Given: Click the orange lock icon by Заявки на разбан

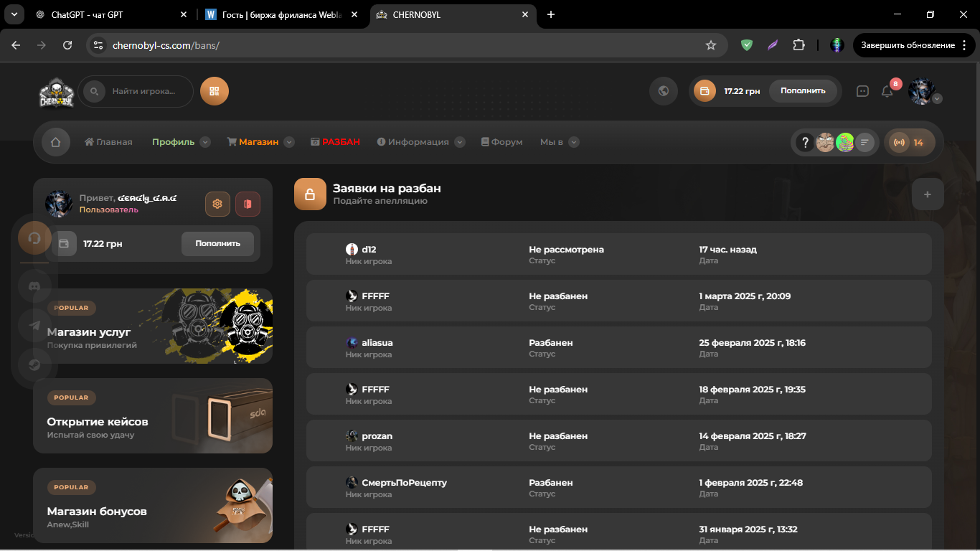Looking at the screenshot, I should (x=310, y=194).
